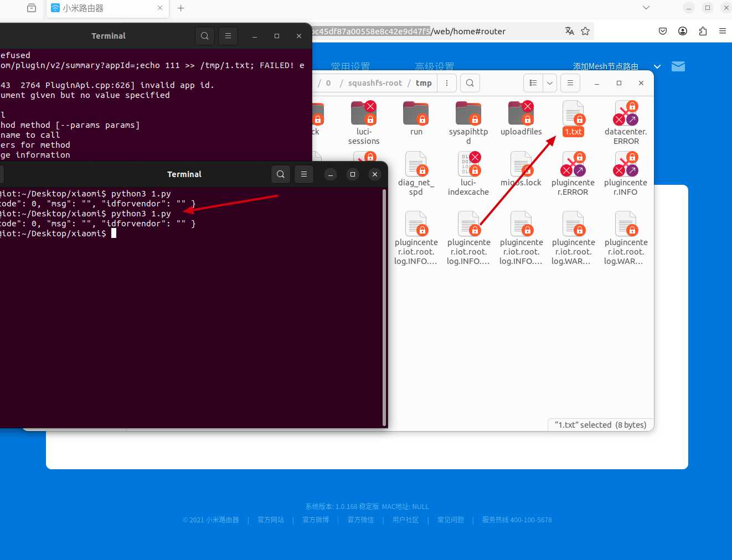Screen dimensions: 732x560
Task: Open the sysapihttpd folder
Action: tap(468, 123)
